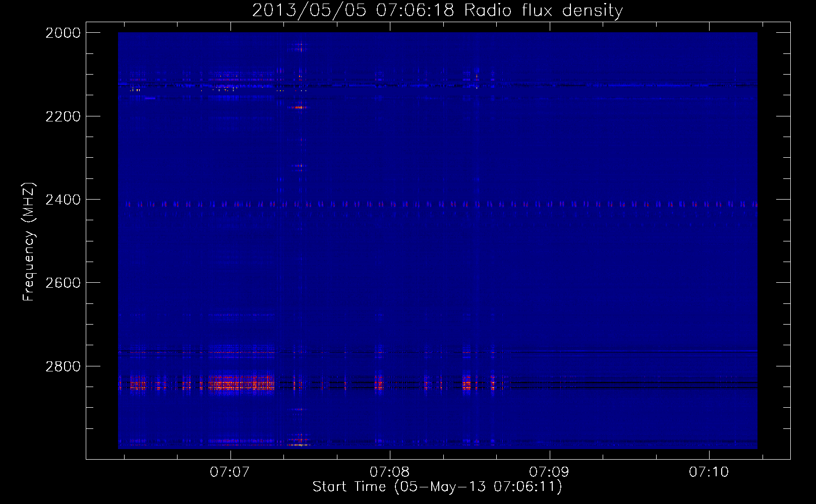Click the 2400 frequency tick label
The height and width of the screenshot is (504, 816).
click(63, 200)
